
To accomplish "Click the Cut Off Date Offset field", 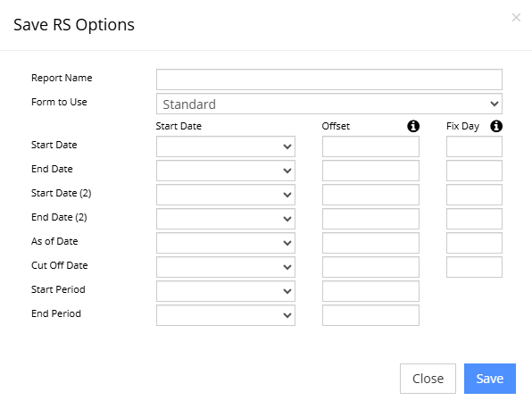I will 370,267.
